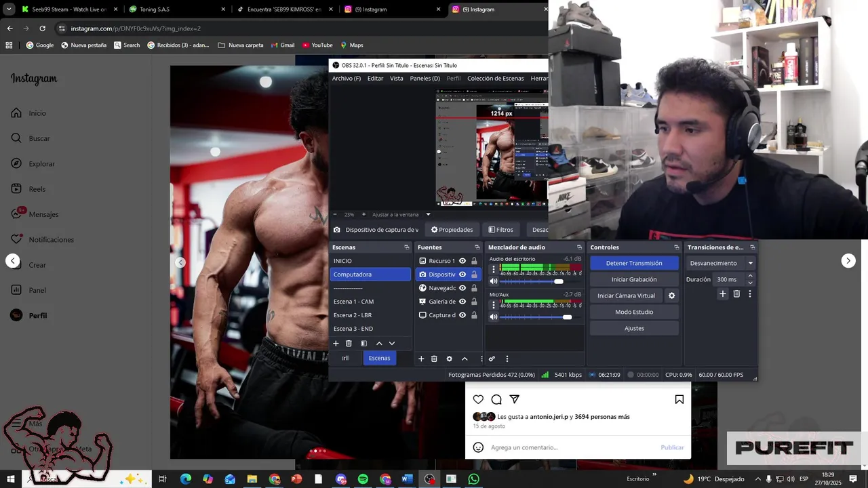Image resolution: width=868 pixels, height=488 pixels.
Task: Open Paneles (D) menu in OBS
Action: click(425, 79)
